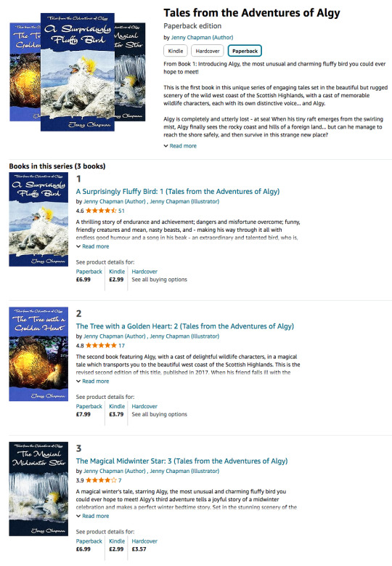Click the star rating of A Surprisingly Fluffy Bird

(x=101, y=211)
